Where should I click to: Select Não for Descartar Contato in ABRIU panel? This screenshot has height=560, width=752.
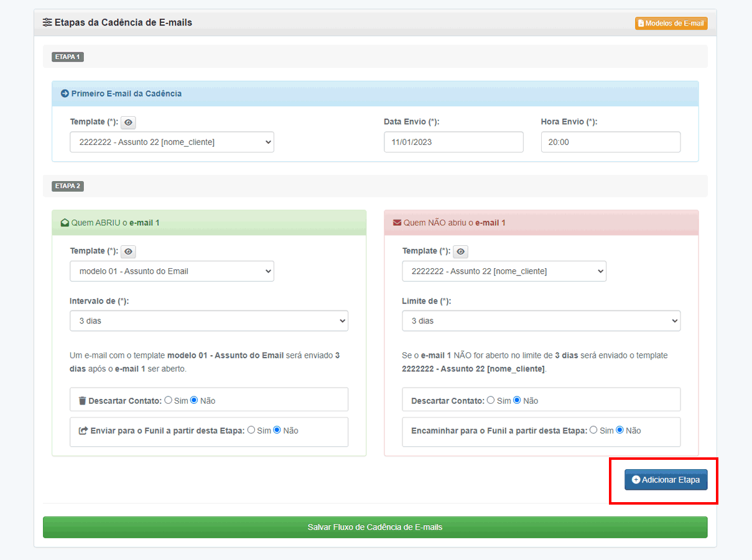click(194, 400)
